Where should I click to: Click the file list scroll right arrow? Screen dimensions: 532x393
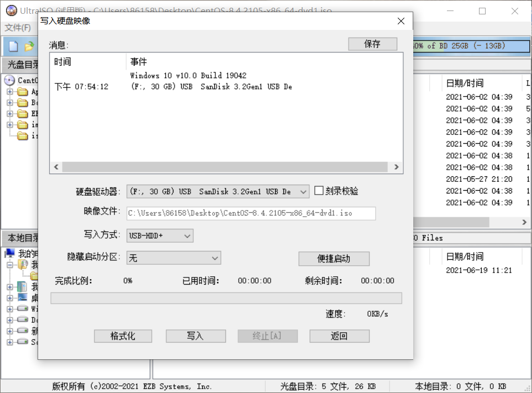(524, 222)
